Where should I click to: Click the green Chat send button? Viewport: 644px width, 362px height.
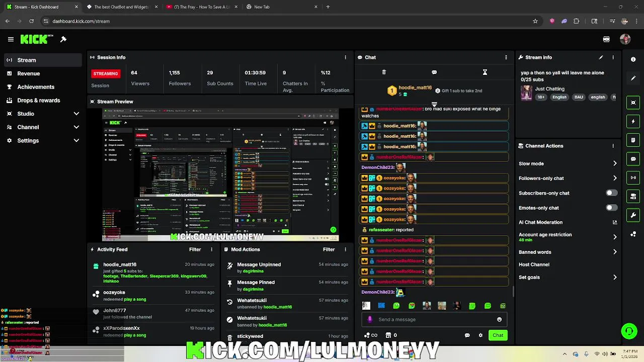point(498,335)
